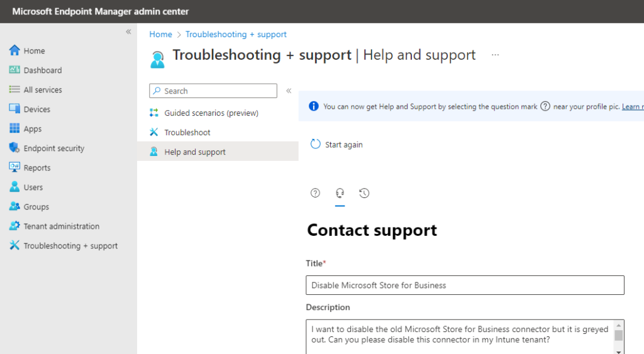Go to Users section
The image size is (644, 354).
click(33, 187)
